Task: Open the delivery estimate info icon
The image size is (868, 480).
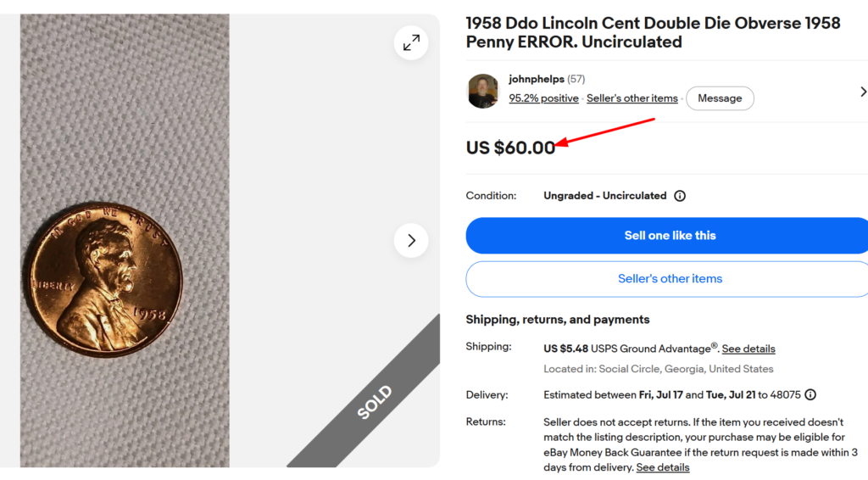Action: pyautogui.click(x=810, y=394)
